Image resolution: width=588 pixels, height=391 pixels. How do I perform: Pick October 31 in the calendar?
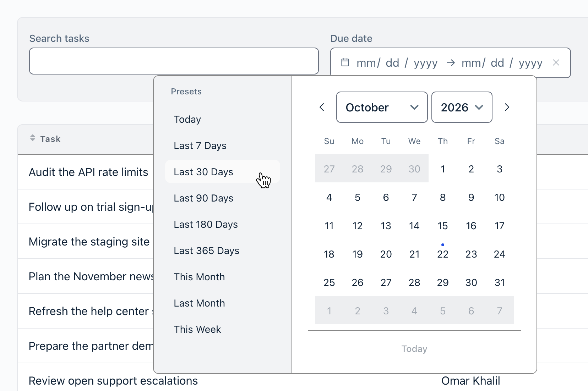[x=500, y=282]
